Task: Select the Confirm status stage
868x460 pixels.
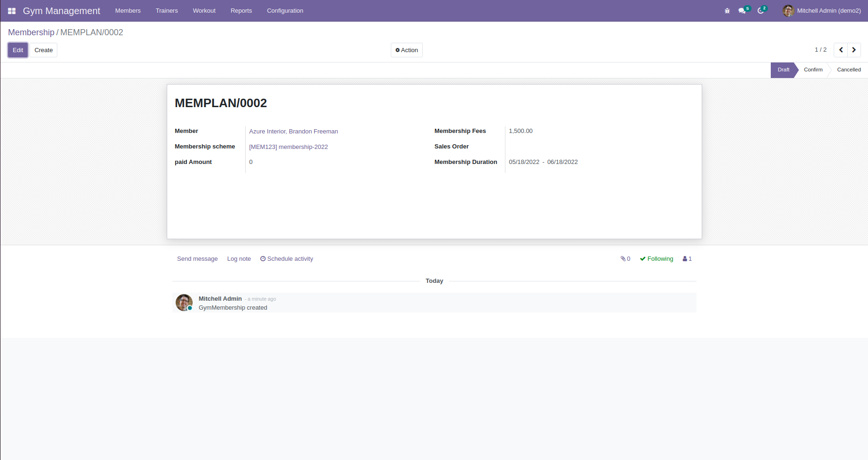Action: click(813, 70)
